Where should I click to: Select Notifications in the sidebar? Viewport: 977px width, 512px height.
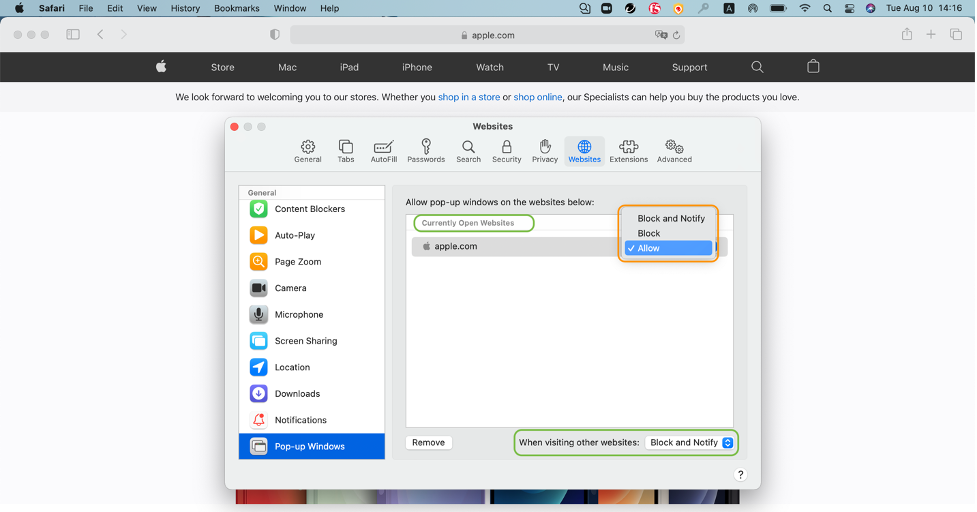[x=300, y=420]
